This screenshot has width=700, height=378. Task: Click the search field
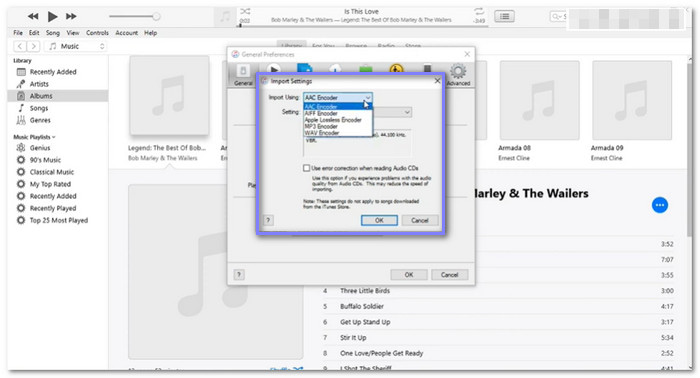pos(558,17)
